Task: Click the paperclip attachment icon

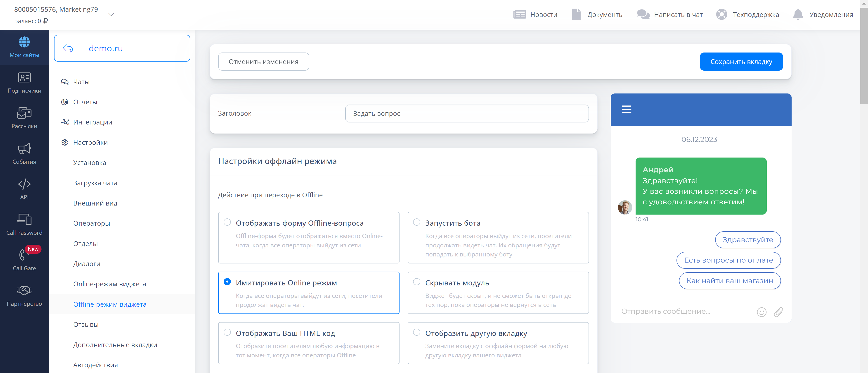Action: click(778, 312)
